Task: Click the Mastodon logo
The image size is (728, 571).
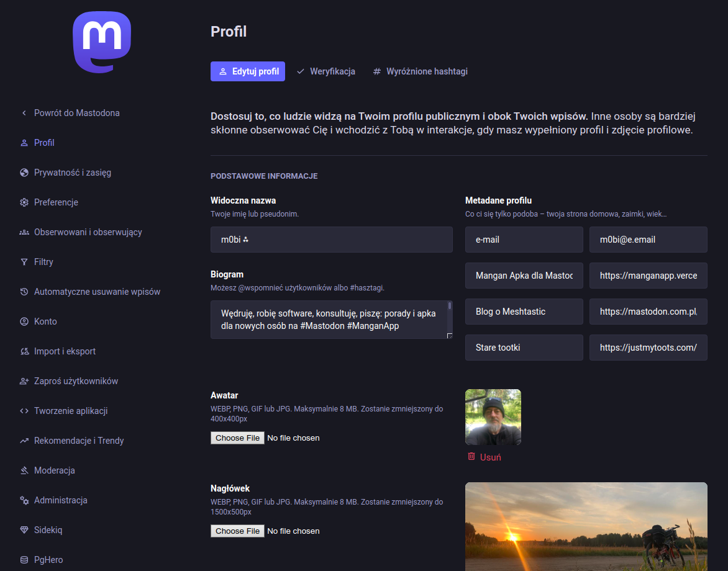Action: (x=102, y=43)
